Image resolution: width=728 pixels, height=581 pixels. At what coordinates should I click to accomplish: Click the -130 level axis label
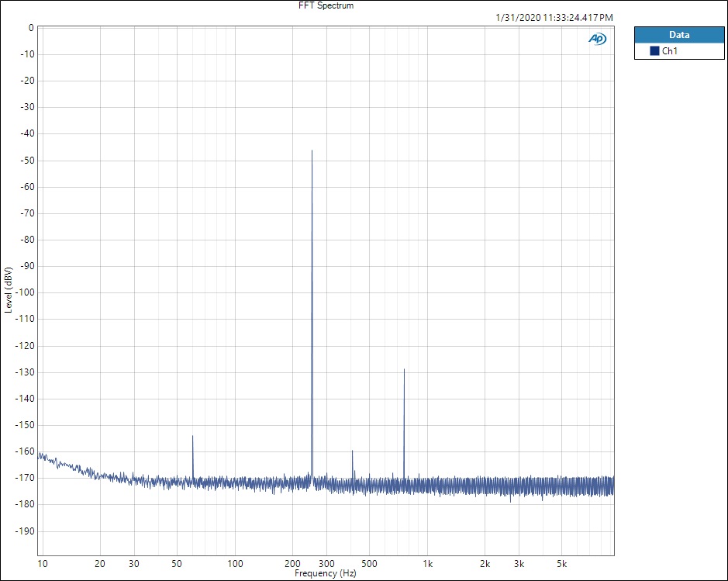25,372
